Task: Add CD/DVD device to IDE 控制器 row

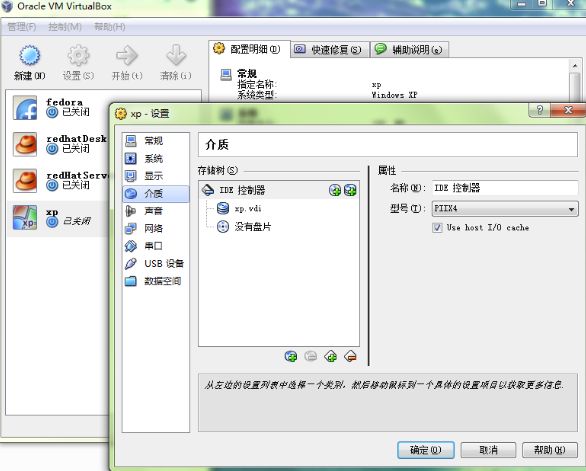Action: coord(335,190)
